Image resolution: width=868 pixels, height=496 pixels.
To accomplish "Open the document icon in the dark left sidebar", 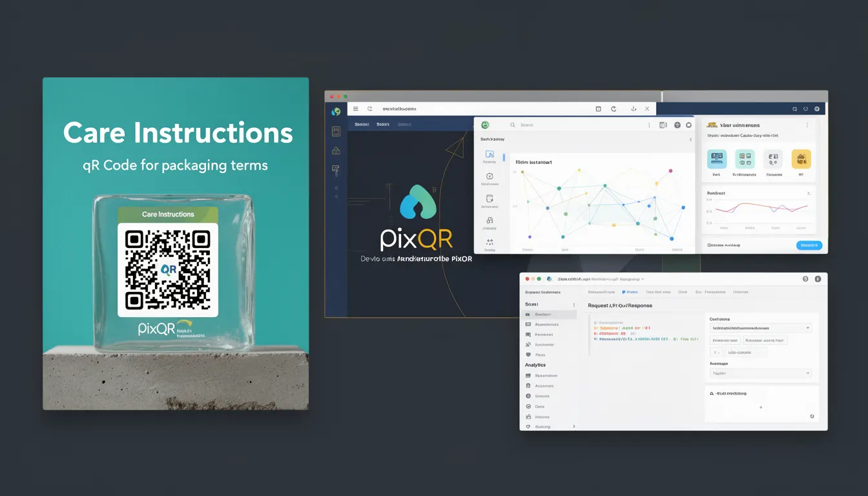I will [336, 131].
